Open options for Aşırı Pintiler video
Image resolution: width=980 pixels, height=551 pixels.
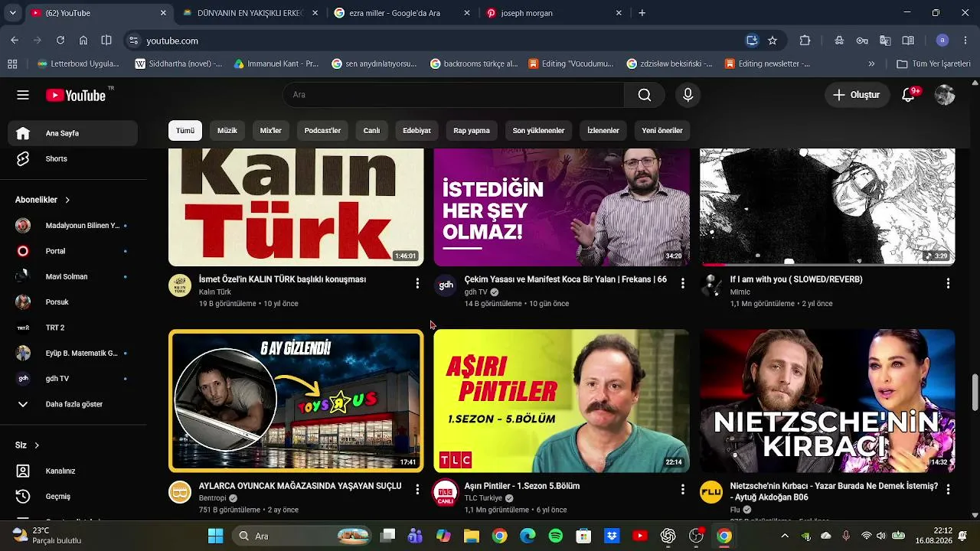pyautogui.click(x=683, y=489)
